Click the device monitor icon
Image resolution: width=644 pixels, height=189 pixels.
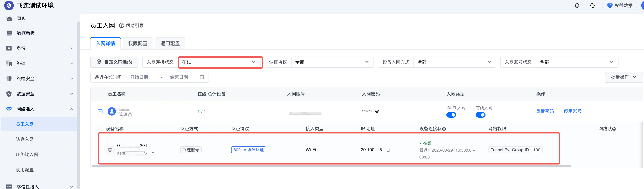click(x=110, y=150)
